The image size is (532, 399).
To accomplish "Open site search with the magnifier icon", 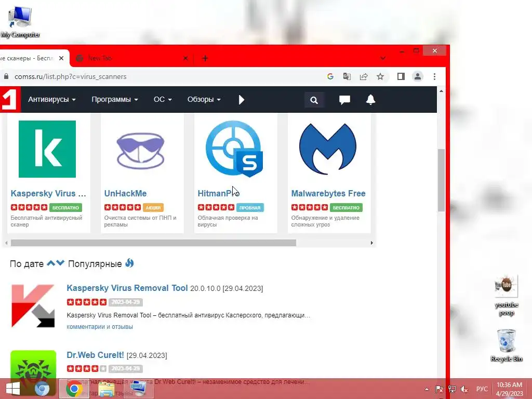I will pyautogui.click(x=314, y=100).
